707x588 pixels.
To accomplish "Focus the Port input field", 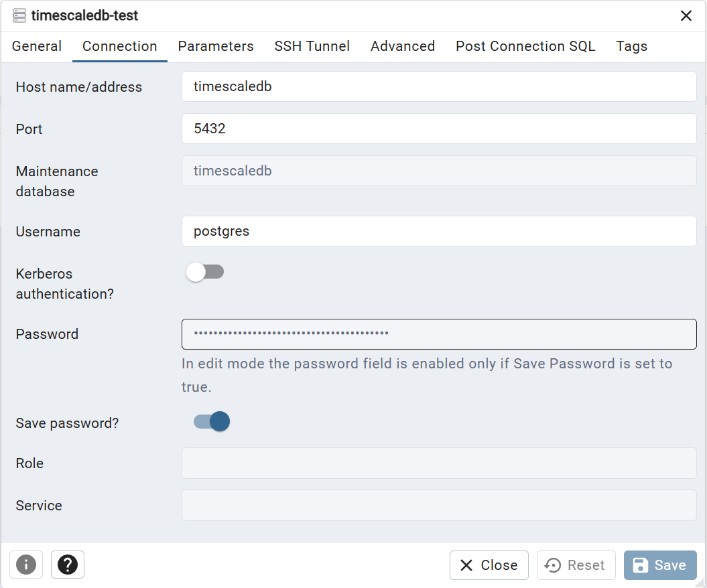I will coord(439,129).
